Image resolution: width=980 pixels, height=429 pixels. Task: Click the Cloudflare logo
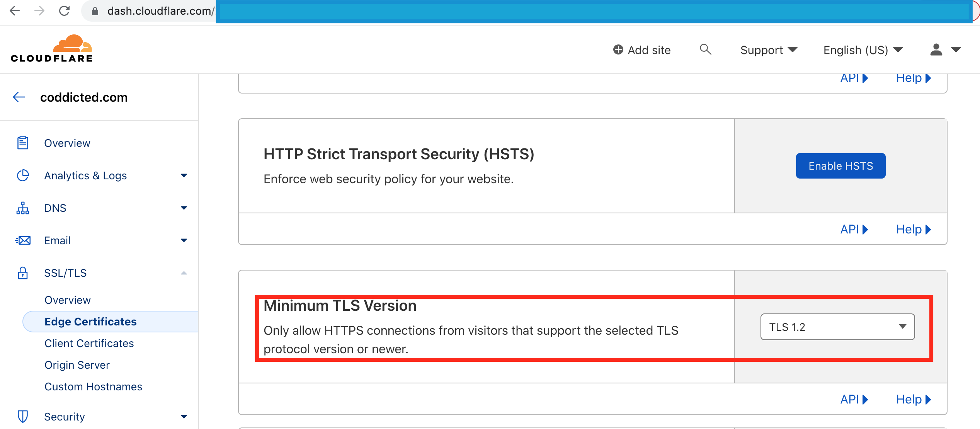51,49
